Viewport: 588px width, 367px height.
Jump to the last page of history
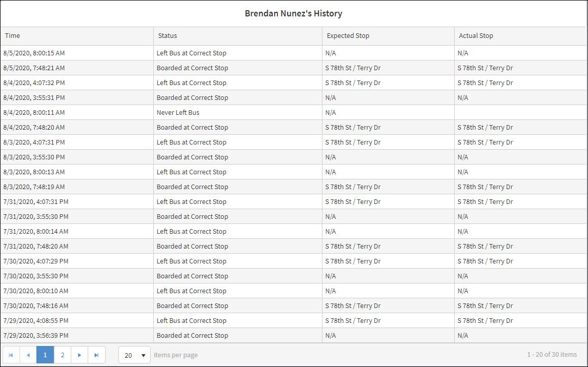pyautogui.click(x=96, y=355)
